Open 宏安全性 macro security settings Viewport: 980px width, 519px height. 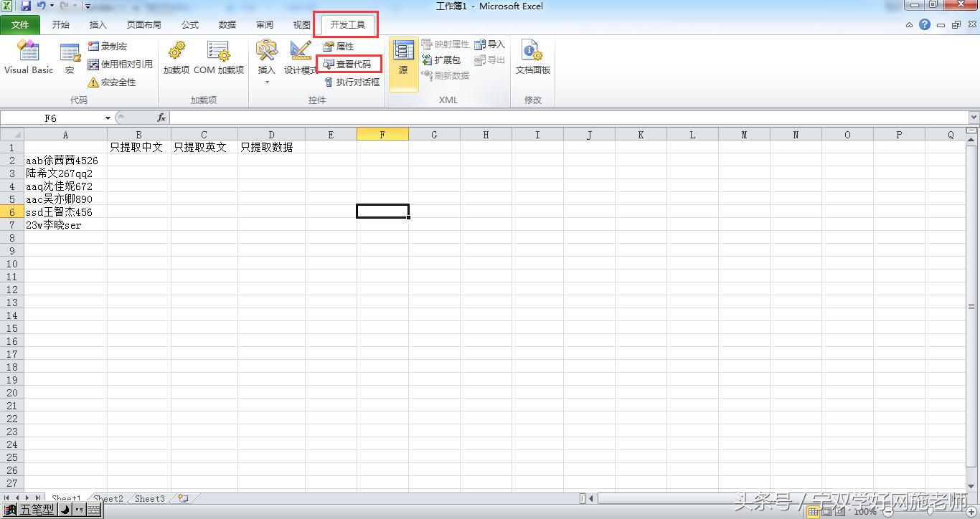[112, 82]
